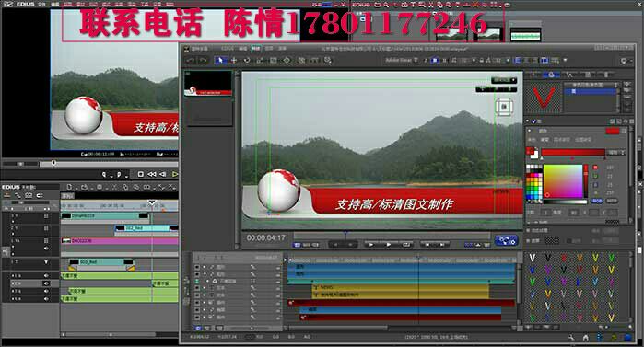Open the highlighted menu in titler
The image size is (644, 347).
[255, 49]
